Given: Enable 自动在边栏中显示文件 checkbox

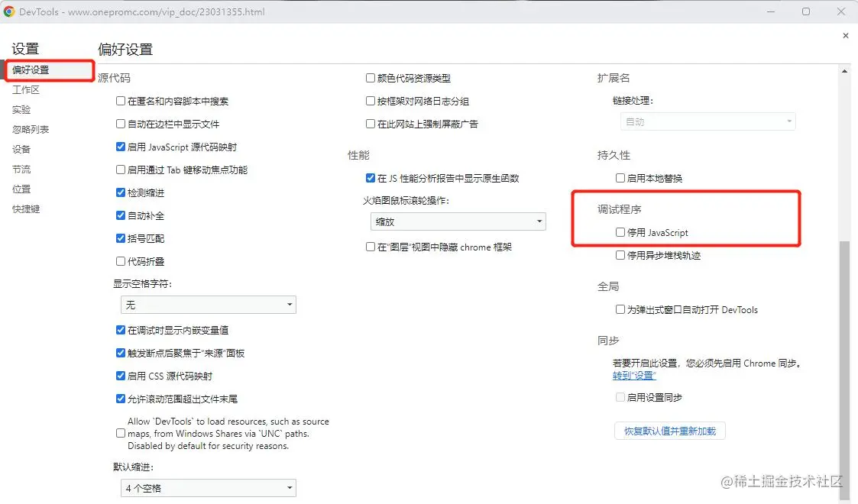Looking at the screenshot, I should [x=121, y=124].
